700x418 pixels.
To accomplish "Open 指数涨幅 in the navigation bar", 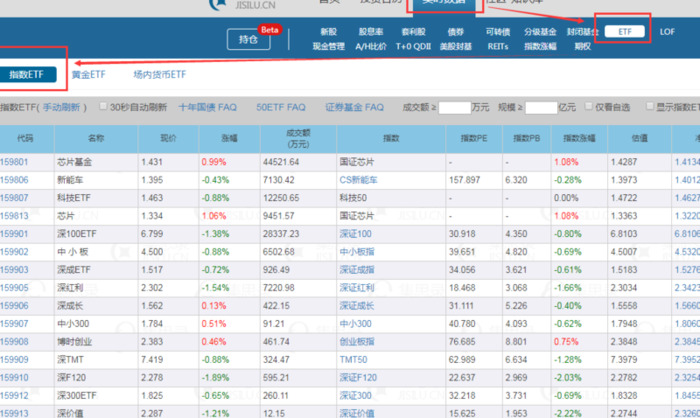I will coord(540,46).
